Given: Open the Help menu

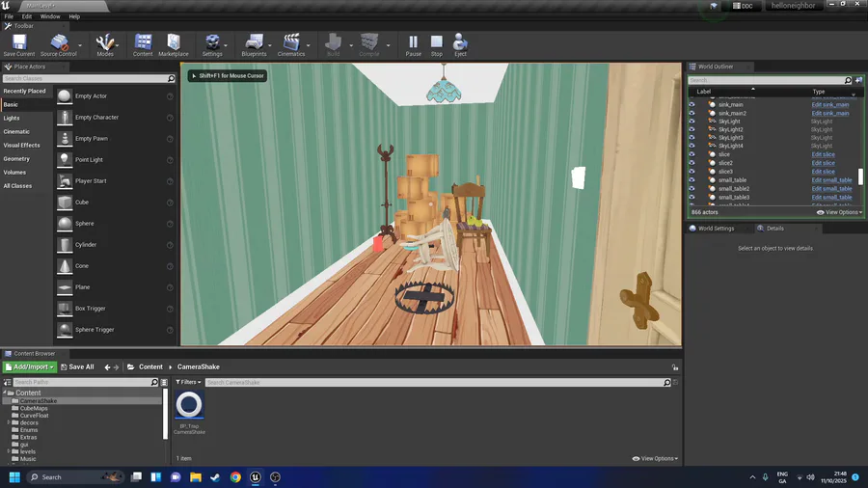Looking at the screenshot, I should pyautogui.click(x=74, y=16).
